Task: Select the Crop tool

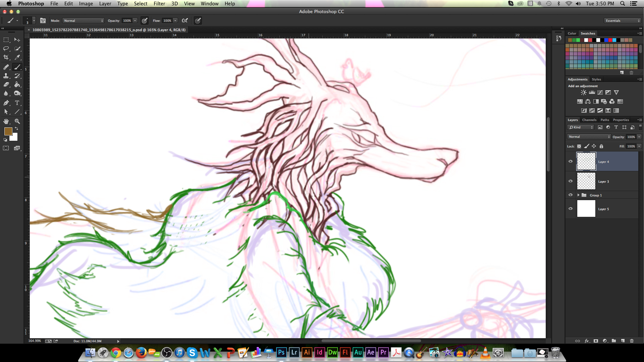Action: click(x=6, y=57)
